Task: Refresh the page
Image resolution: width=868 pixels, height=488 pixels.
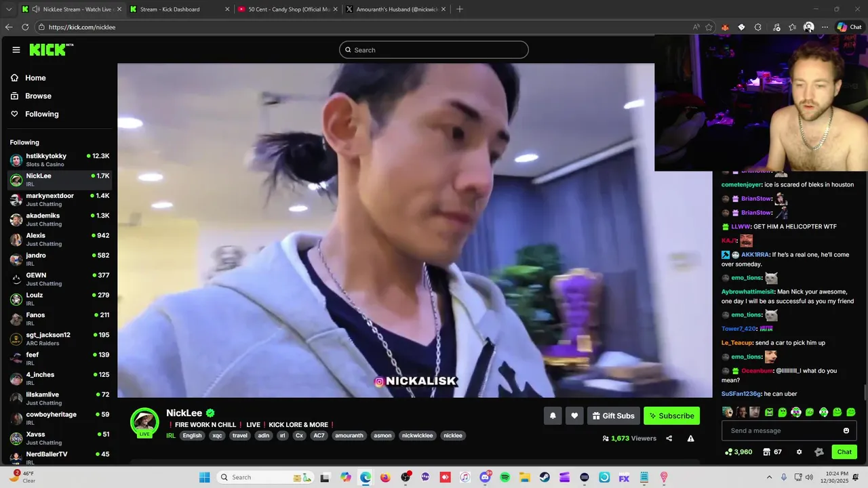Action: coord(25,27)
